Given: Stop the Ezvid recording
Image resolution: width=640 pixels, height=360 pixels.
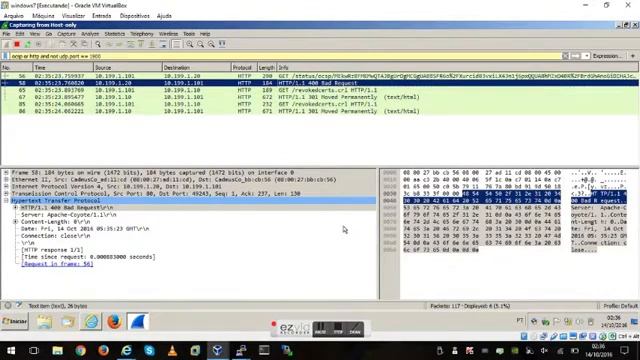Looking at the screenshot, I should click(338, 329).
